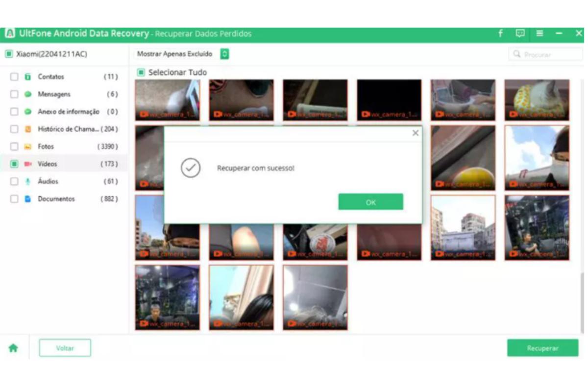588x392 pixels.
Task: Click the Facebook icon in title bar
Action: (500, 33)
